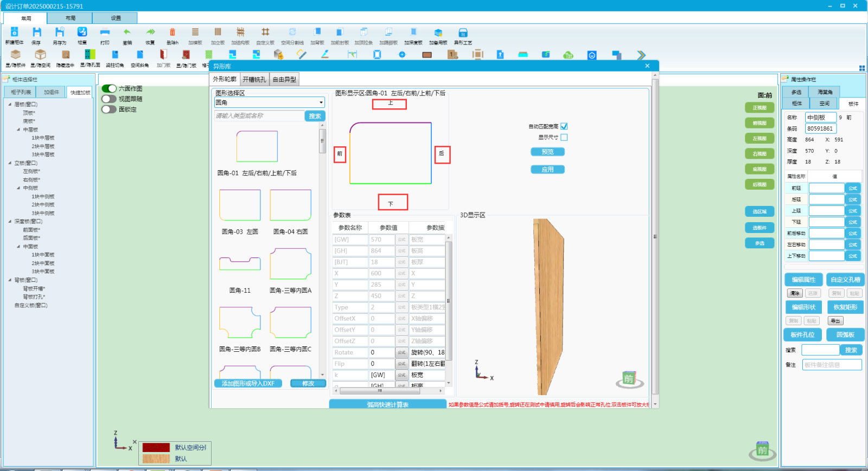The height and width of the screenshot is (471, 868).
Task: Collapse the 中侧板 tree node
Action: click(18, 188)
